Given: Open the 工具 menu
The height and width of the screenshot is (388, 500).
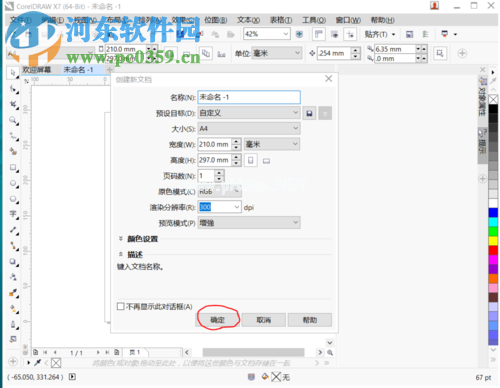Looking at the screenshot, I should point(314,20).
